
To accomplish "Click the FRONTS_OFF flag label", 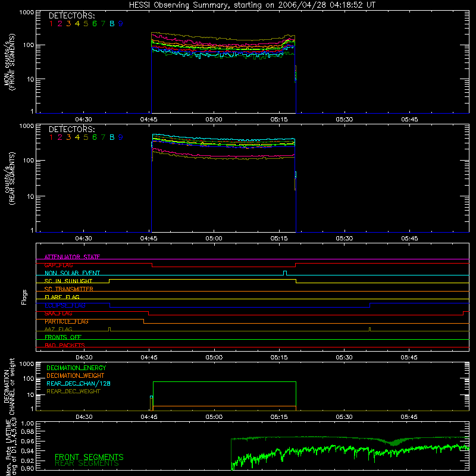I will click(x=63, y=337).
